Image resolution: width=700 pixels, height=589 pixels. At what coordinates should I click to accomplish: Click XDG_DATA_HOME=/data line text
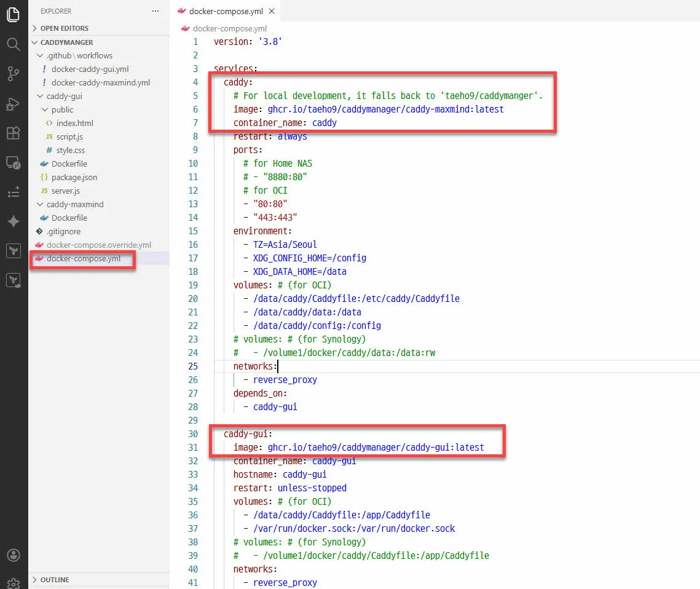(299, 272)
